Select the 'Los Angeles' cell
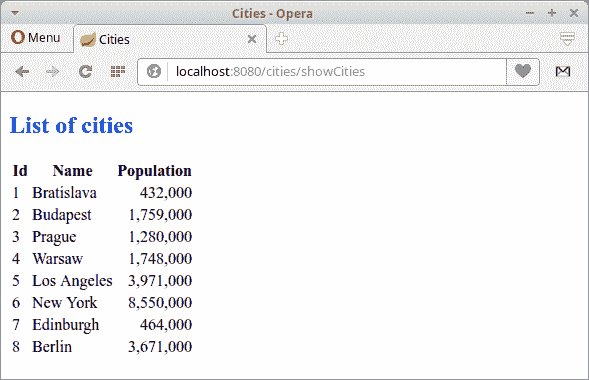The height and width of the screenshot is (380, 589). (x=72, y=281)
